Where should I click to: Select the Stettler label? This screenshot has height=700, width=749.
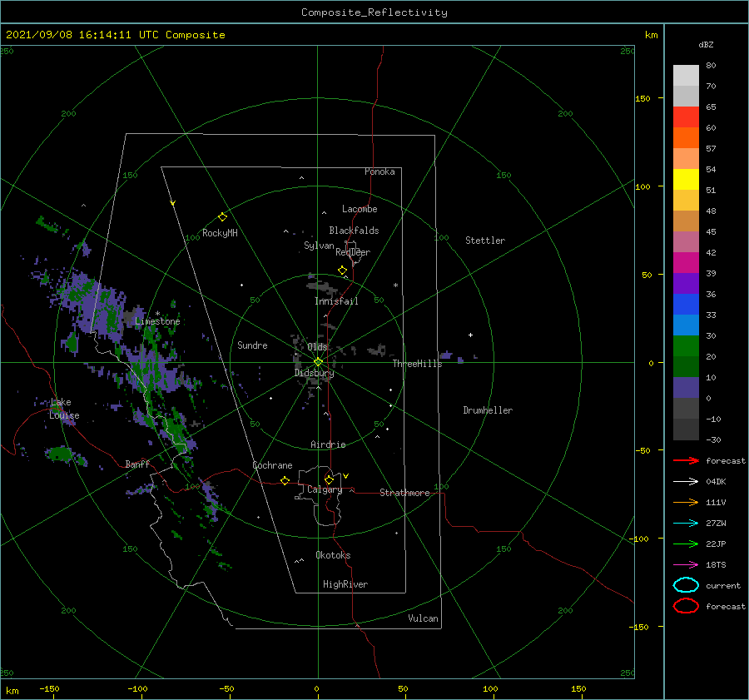(x=485, y=241)
